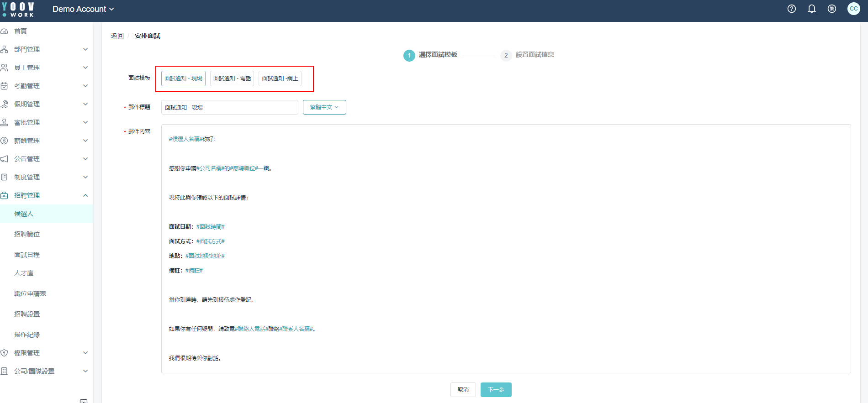Click the collapse sidebar icon at bottom
868x403 pixels.
(x=84, y=401)
